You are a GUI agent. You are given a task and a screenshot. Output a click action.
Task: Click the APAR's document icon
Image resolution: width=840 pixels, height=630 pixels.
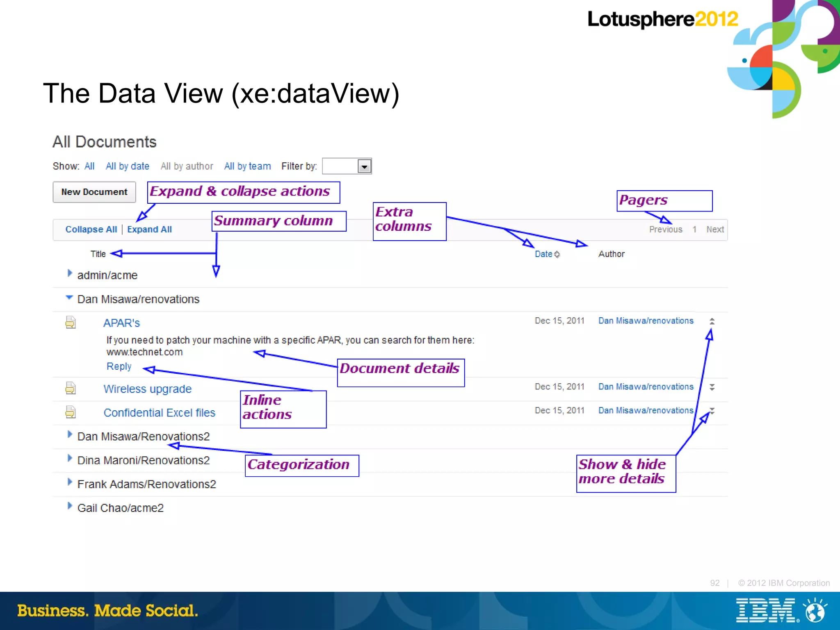tap(71, 323)
